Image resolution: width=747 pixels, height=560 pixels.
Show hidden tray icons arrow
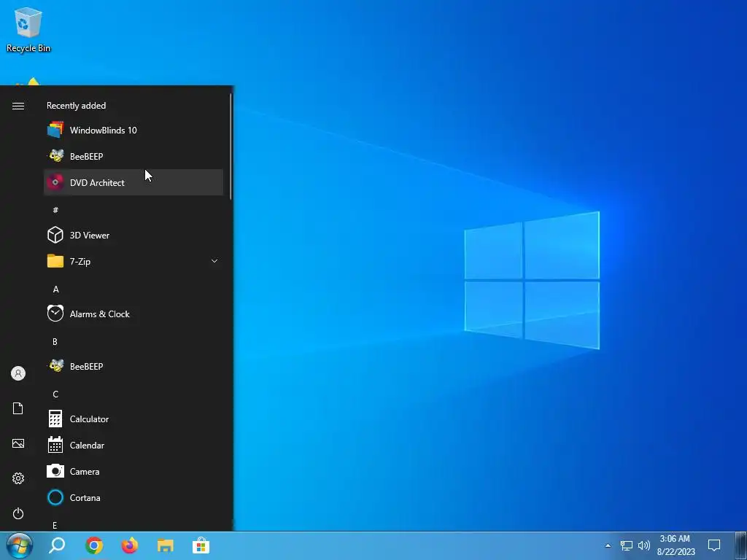[608, 545]
